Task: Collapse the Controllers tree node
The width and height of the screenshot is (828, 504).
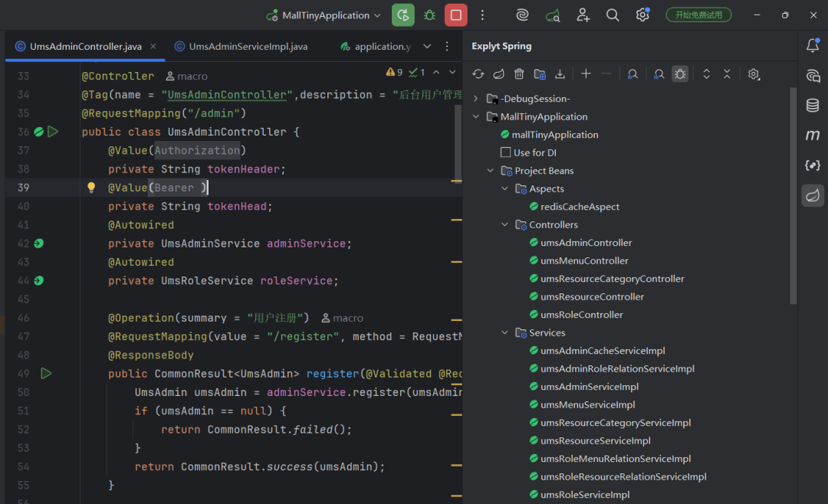Action: pos(504,225)
